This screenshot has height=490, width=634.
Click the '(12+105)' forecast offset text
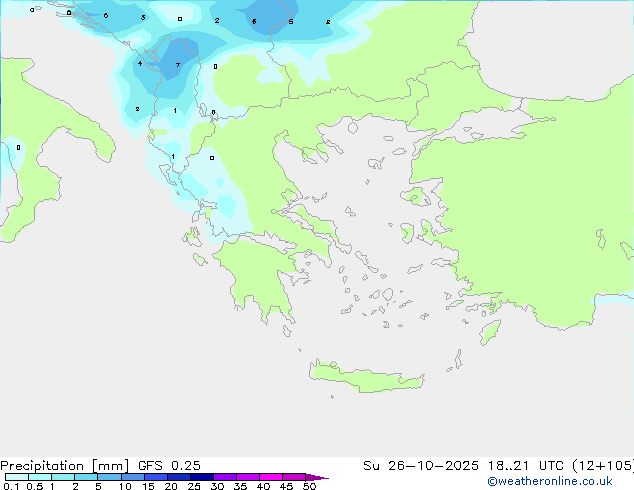coord(603,466)
